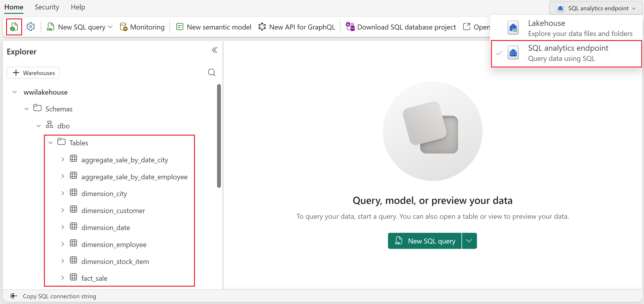This screenshot has width=644, height=304.
Task: Create a new semantic model
Action: (214, 27)
